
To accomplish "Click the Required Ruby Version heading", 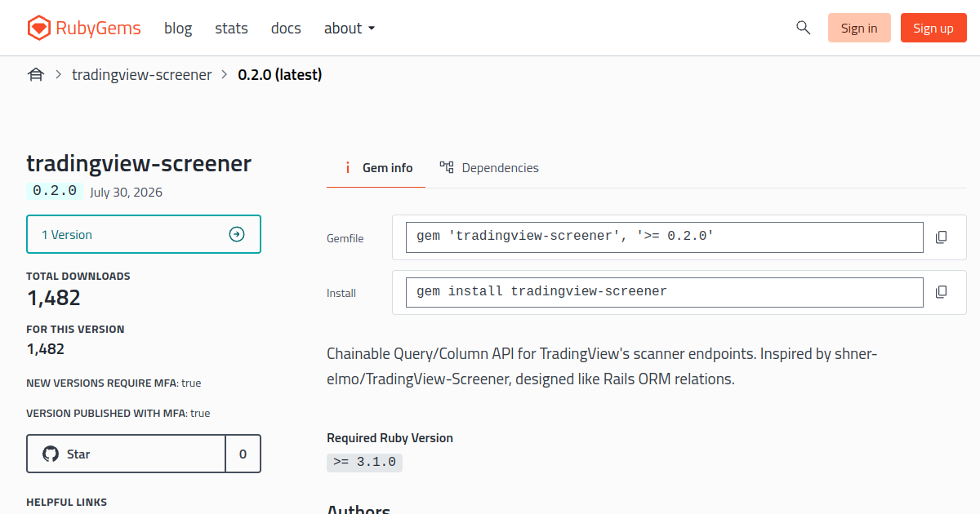I will pyautogui.click(x=390, y=438).
